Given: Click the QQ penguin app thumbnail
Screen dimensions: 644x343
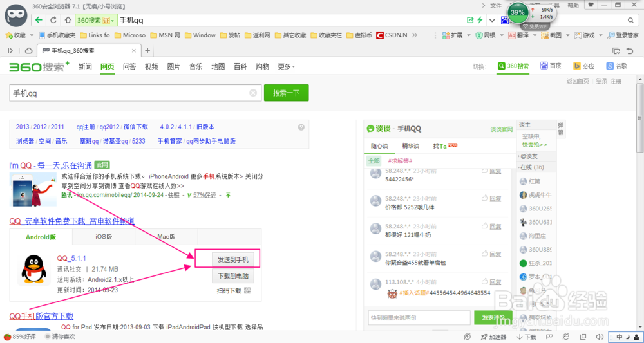Looking at the screenshot, I should pyautogui.click(x=33, y=269).
